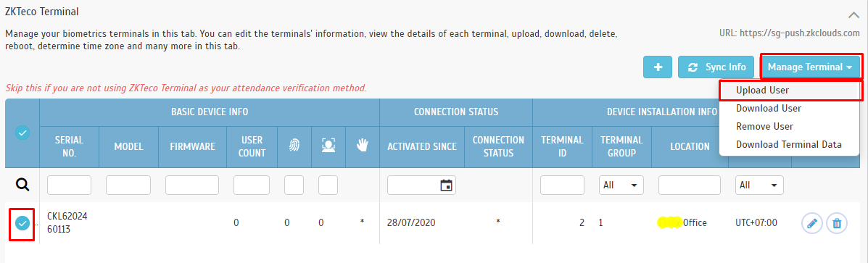The height and width of the screenshot is (263, 868).
Task: Choose Download Terminal Data option
Action: [x=790, y=145]
